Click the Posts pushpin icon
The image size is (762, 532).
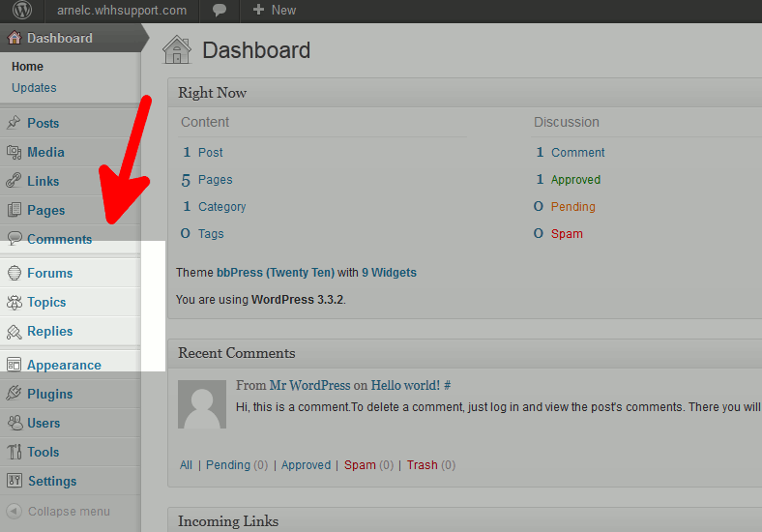pyautogui.click(x=14, y=123)
